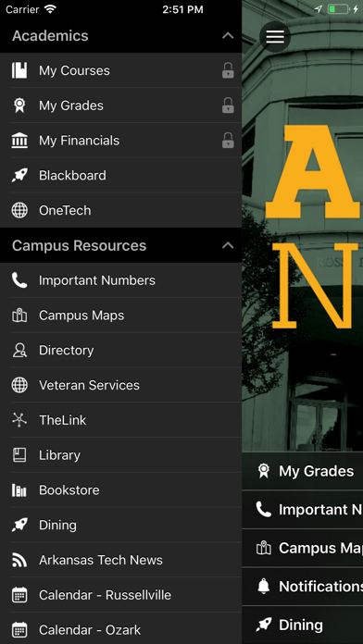Tap Important Numbers row on the home screen

[303, 509]
